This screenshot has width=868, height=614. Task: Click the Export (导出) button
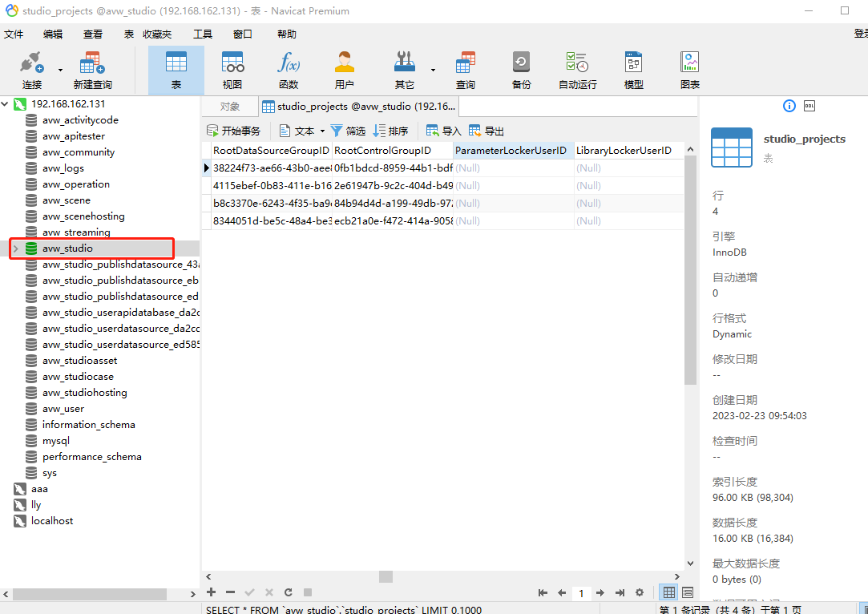[x=486, y=131]
